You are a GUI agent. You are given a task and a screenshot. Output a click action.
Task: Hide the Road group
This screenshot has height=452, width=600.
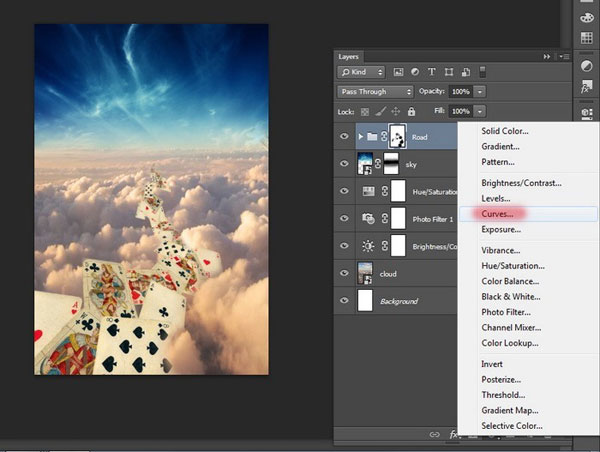click(344, 136)
